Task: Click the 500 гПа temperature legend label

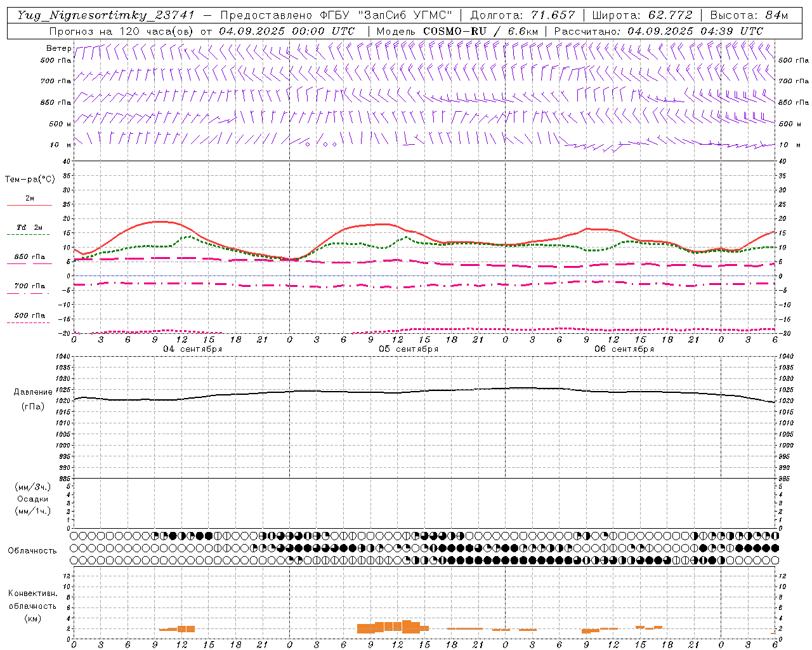Action: [x=30, y=315]
